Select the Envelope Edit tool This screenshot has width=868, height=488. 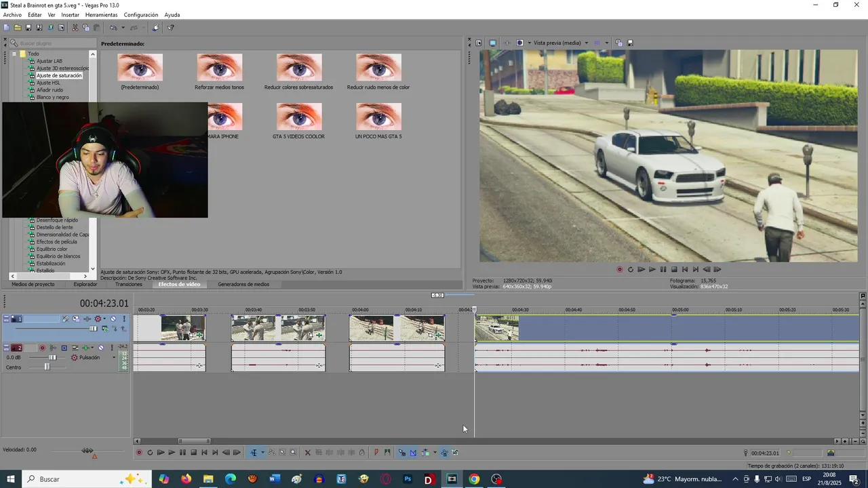(x=271, y=453)
